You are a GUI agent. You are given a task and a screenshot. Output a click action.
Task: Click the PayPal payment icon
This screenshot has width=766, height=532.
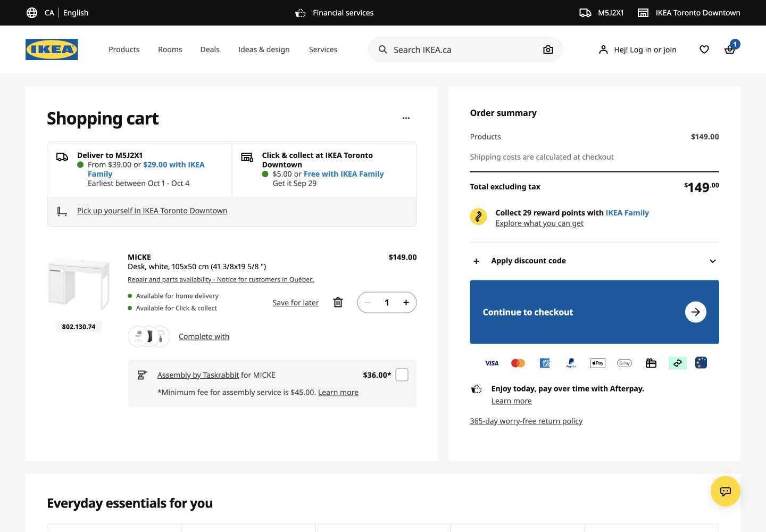571,363
